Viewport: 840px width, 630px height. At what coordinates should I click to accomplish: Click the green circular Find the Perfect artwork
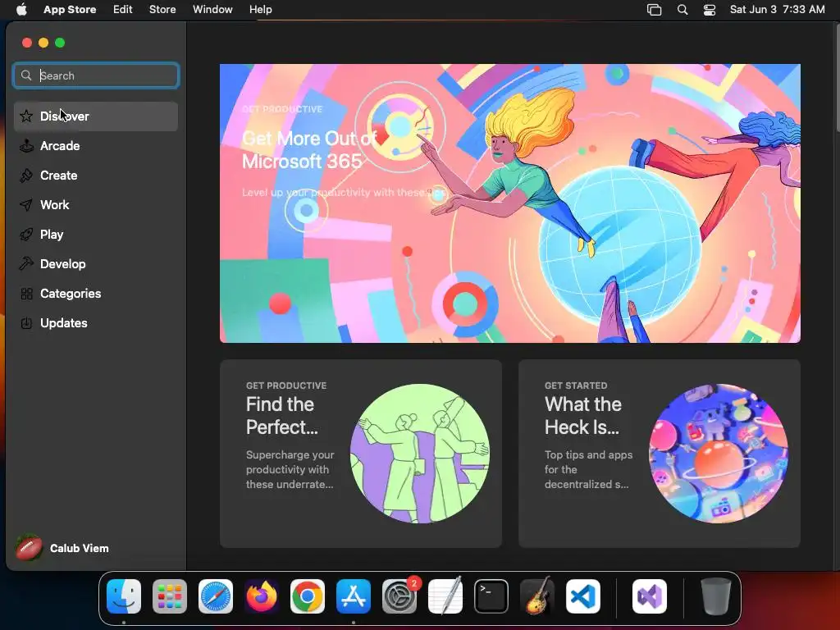(420, 454)
